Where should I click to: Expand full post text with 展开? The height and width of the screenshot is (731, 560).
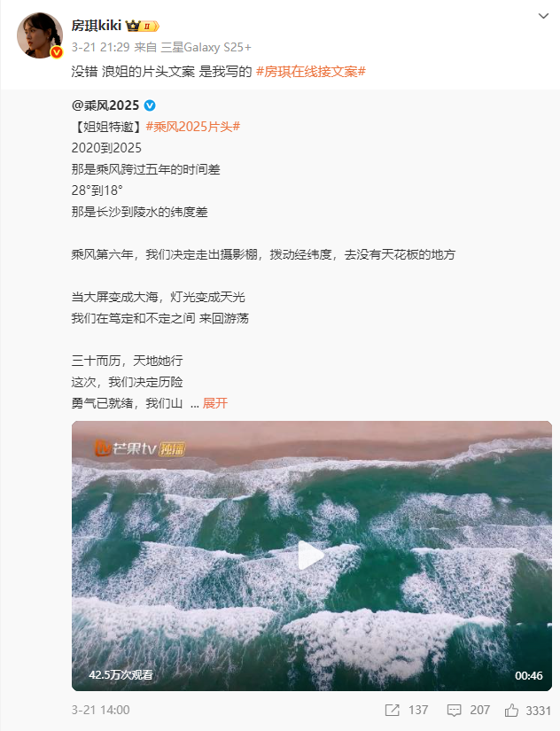[x=215, y=403]
